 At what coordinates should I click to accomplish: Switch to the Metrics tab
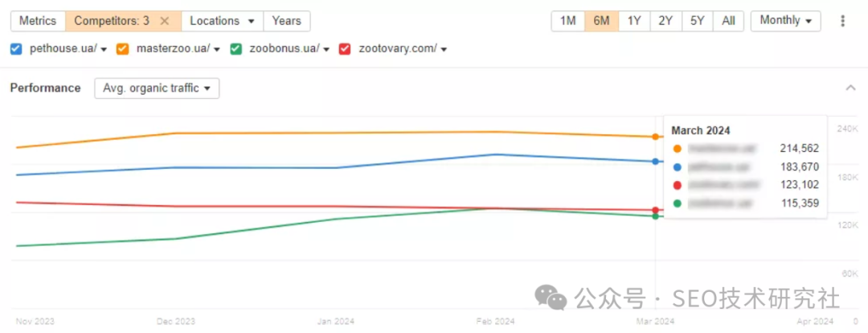(x=38, y=21)
